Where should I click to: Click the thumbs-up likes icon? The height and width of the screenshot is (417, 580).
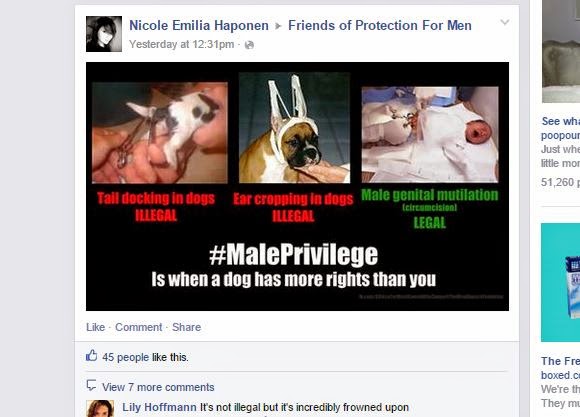91,356
